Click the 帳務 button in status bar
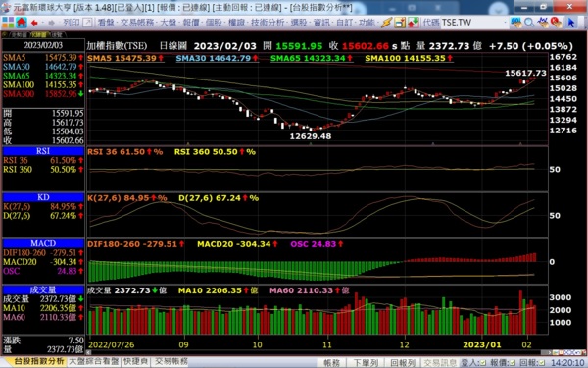This screenshot has width=588, height=368. point(331,363)
